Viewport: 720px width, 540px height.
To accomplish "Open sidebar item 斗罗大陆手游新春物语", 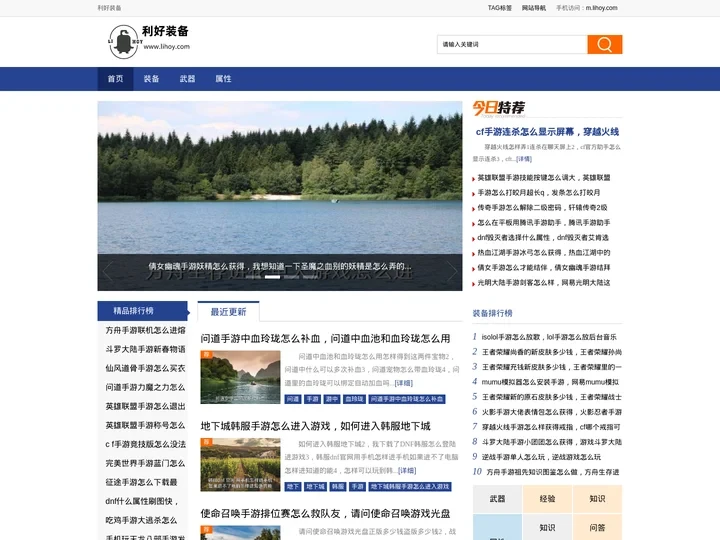I will coord(145,349).
